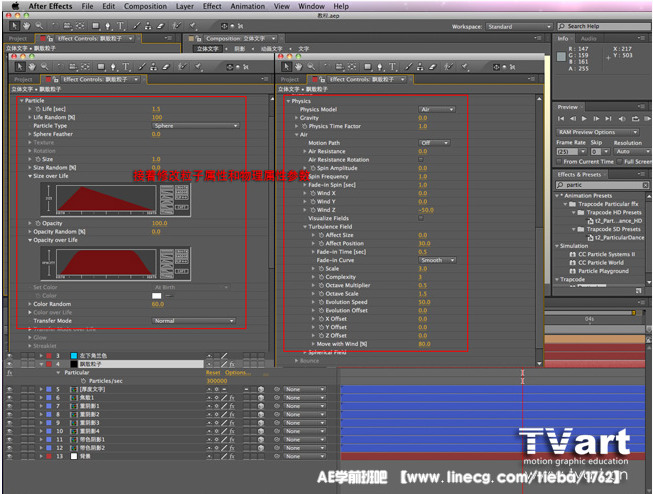Image resolution: width=653 pixels, height=494 pixels.
Task: Switch to Project tab in main window
Action: click(x=18, y=38)
